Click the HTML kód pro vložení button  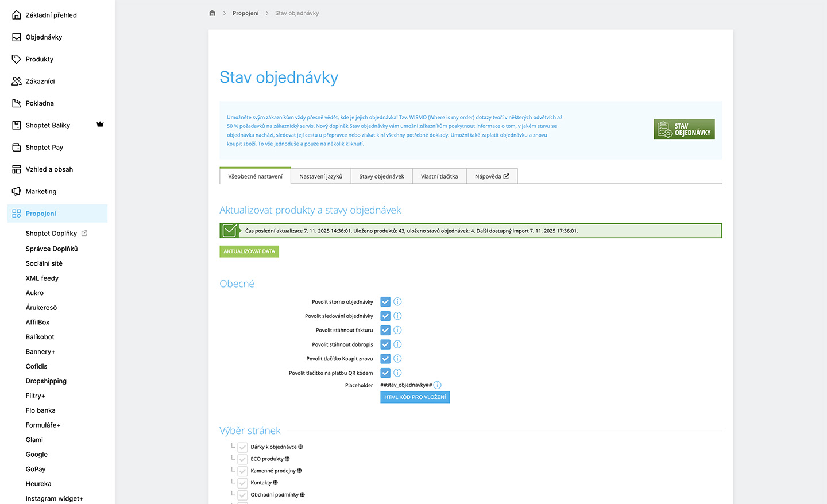(415, 397)
